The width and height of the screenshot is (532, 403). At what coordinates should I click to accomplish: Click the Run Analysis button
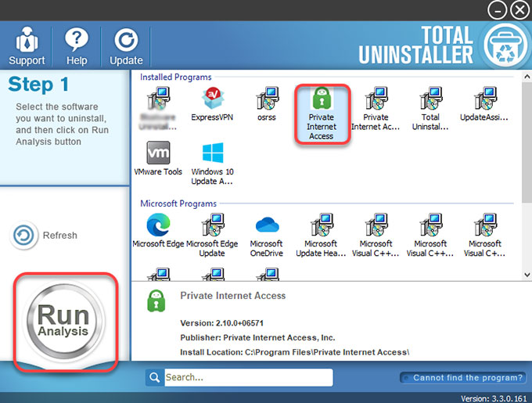pos(64,320)
